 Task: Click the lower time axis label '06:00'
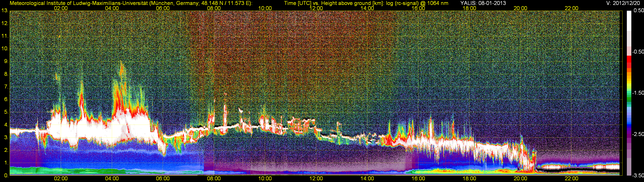(163, 179)
